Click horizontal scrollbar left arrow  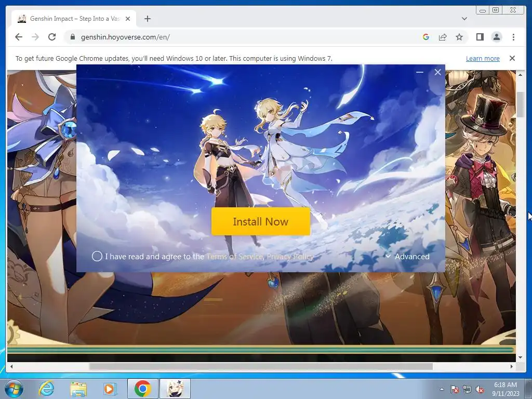pos(11,366)
